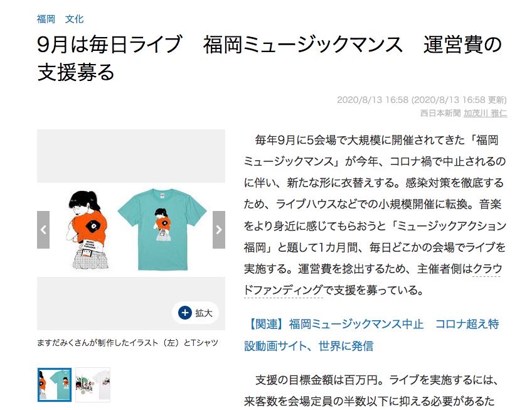Image resolution: width=532 pixels, height=410 pixels.
Task: Click the paragraph beginning 支援の目標金額
Action: 371,391
